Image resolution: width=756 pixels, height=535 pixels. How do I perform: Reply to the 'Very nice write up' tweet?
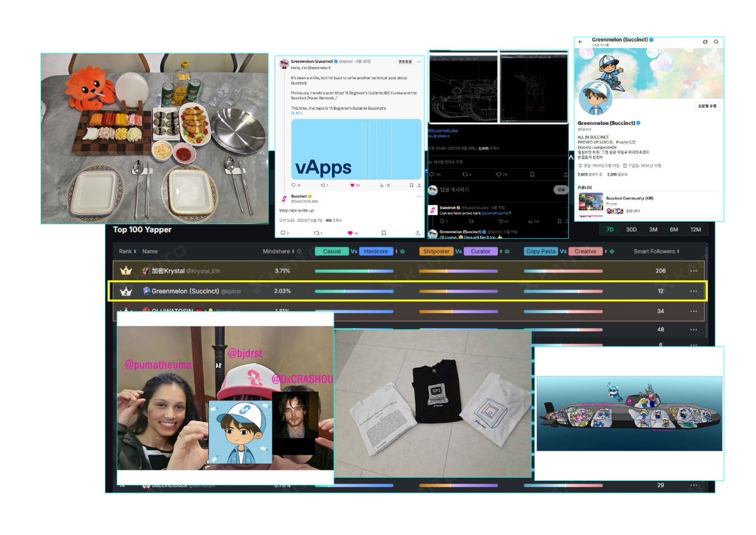click(x=283, y=233)
